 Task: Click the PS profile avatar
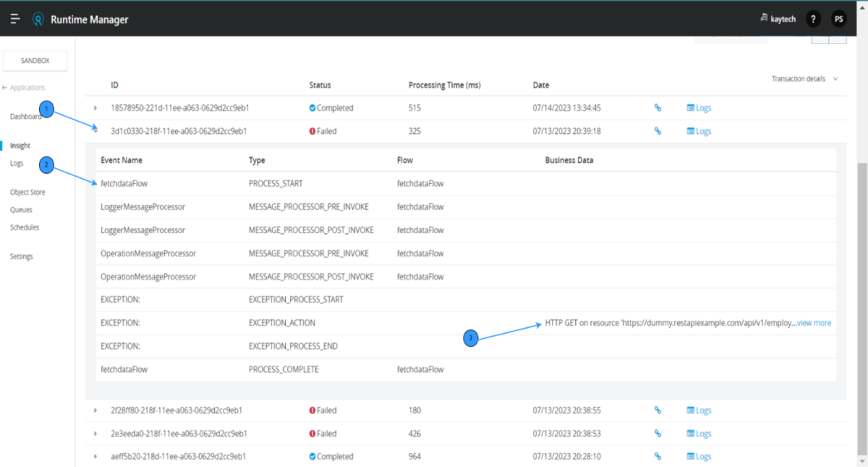(x=839, y=19)
